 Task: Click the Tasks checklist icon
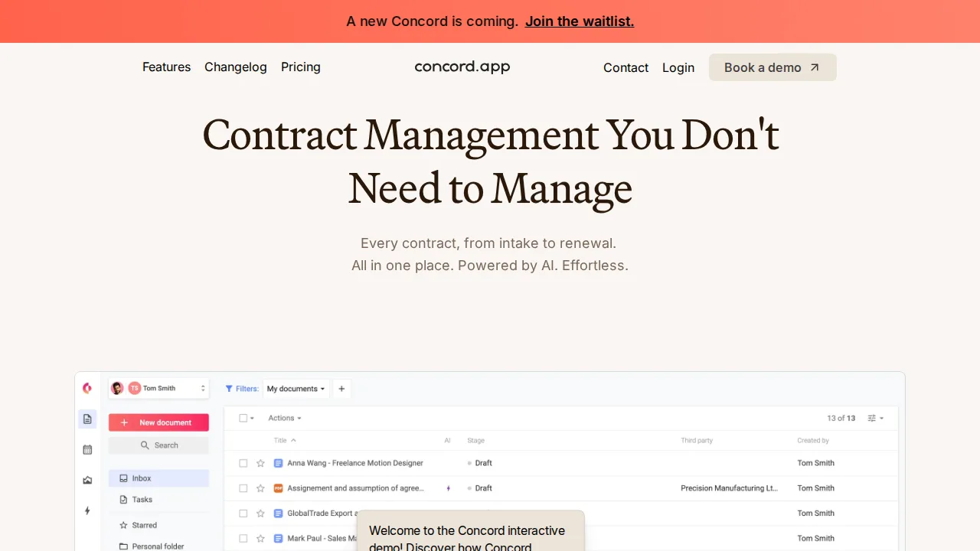coord(123,500)
